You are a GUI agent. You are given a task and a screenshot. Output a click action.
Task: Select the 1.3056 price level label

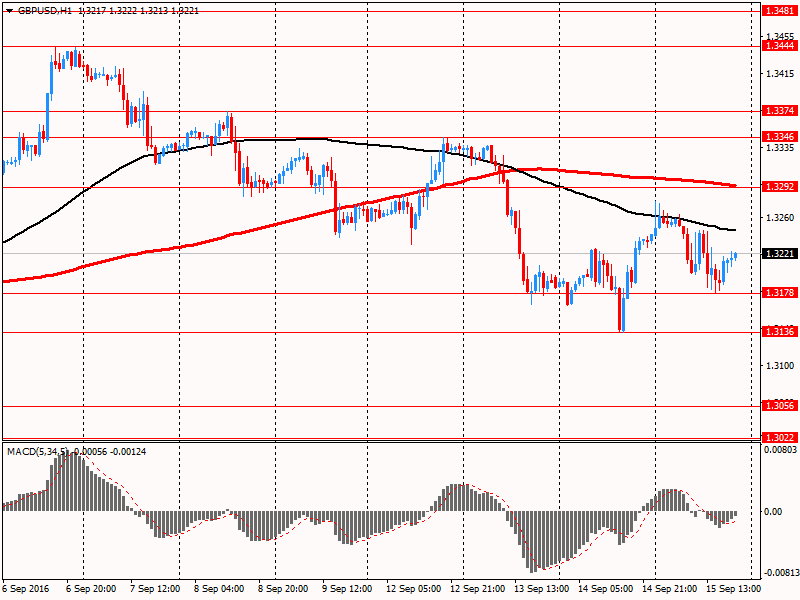(780, 406)
